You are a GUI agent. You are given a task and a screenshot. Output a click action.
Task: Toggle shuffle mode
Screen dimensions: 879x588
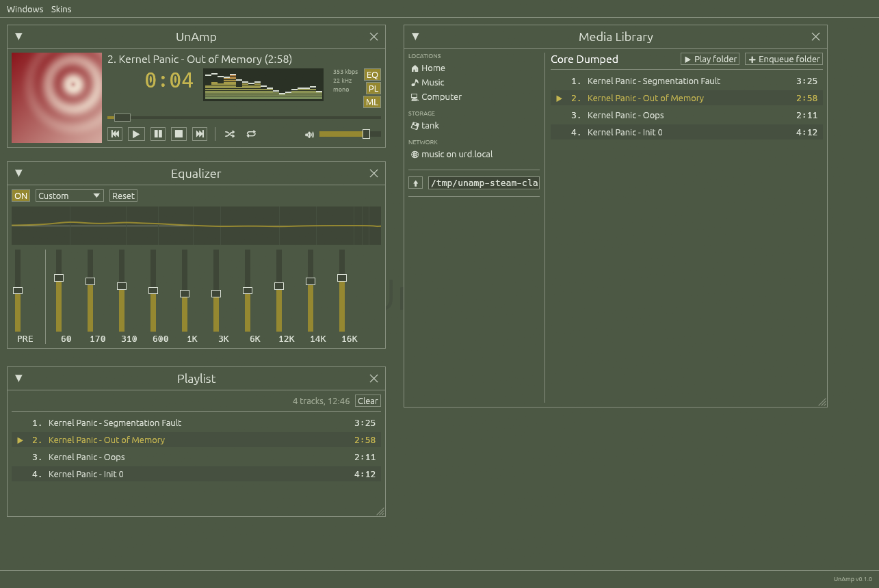(230, 134)
